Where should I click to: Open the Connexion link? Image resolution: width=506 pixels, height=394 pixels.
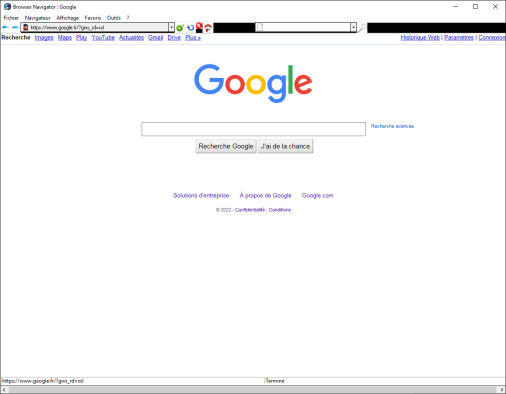(492, 38)
